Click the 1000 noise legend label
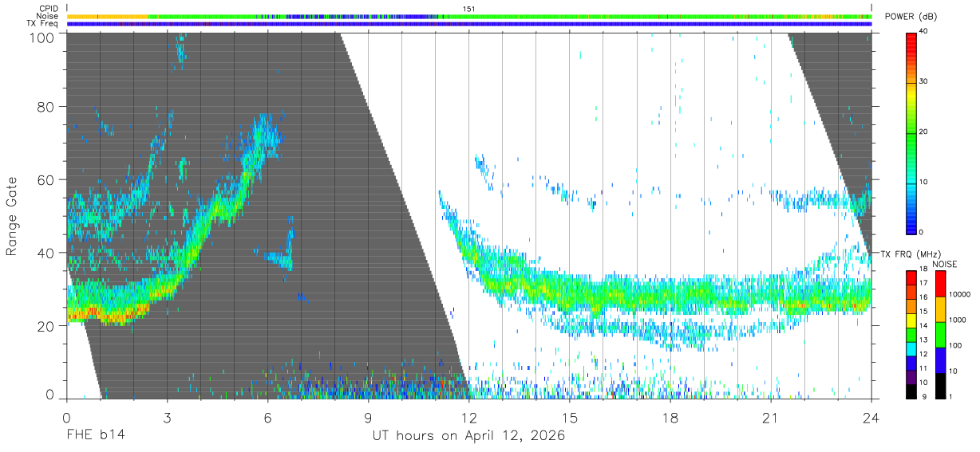The width and height of the screenshot is (980, 452). coord(956,320)
